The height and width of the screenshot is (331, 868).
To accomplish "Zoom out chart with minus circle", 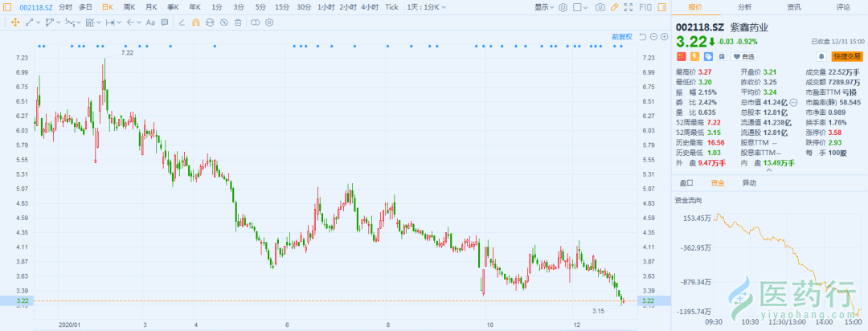I will (653, 37).
